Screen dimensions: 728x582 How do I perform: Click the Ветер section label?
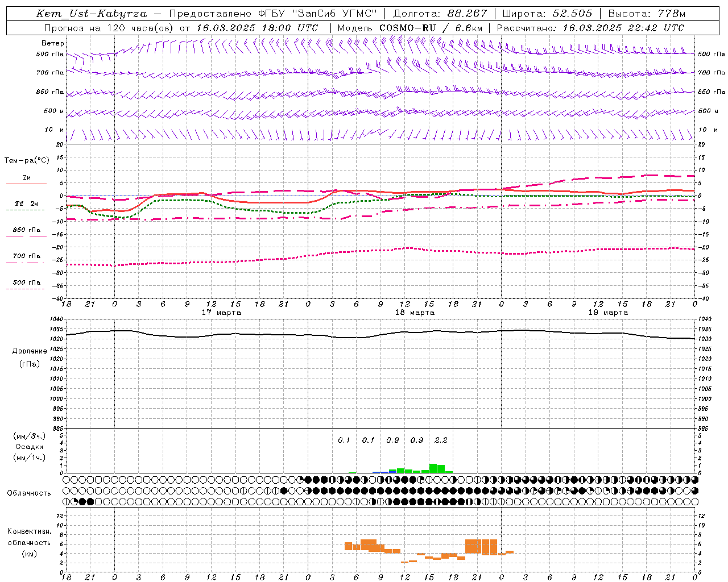point(52,43)
